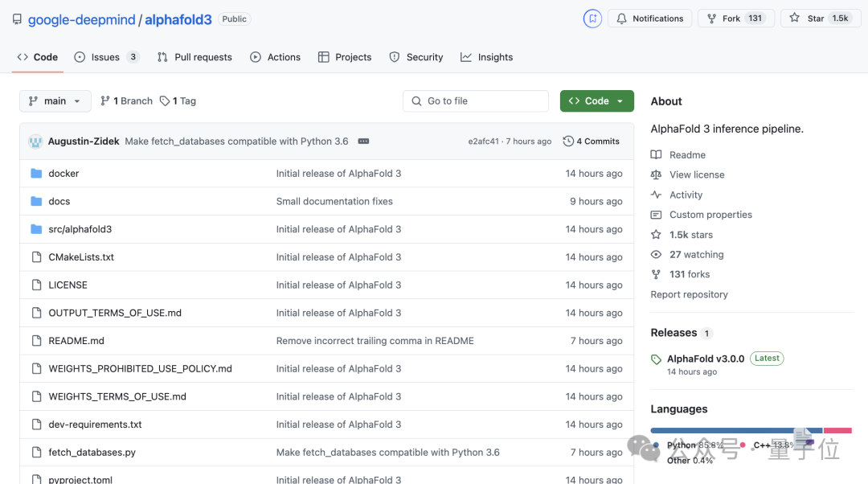Click the Augustin-Zidek author name
The height and width of the screenshot is (484, 868).
pos(84,142)
